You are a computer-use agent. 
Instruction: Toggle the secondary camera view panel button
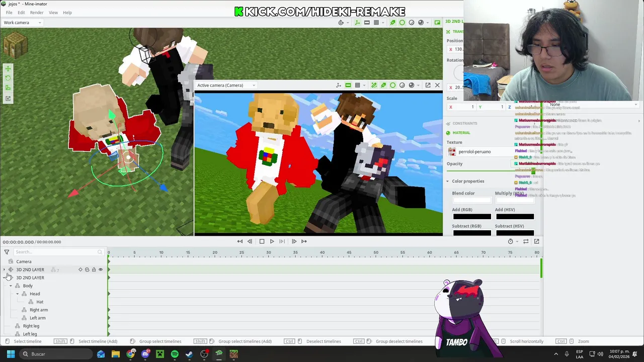pyautogui.click(x=437, y=23)
